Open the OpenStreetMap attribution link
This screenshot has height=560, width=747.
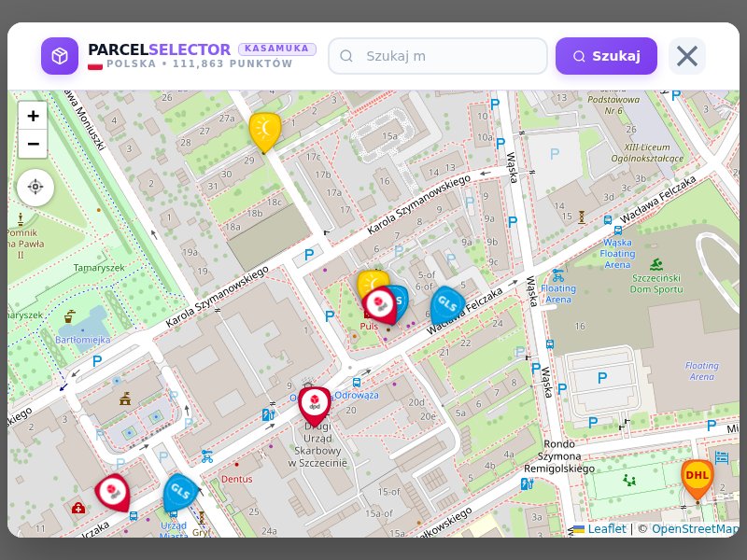click(x=694, y=528)
